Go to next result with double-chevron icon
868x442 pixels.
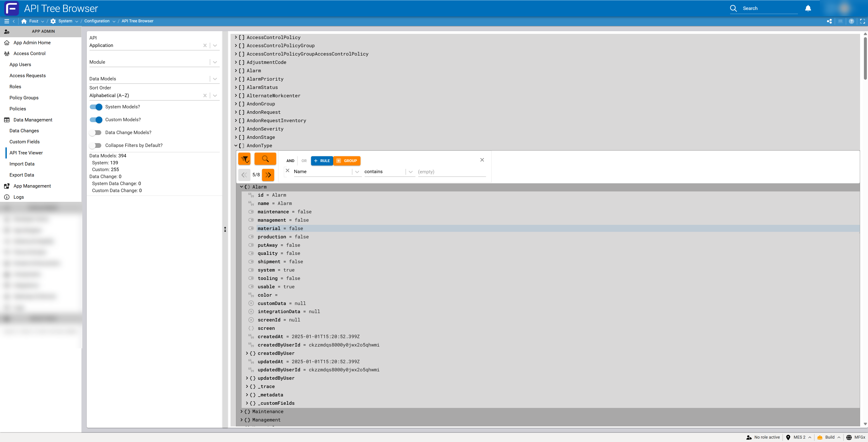tap(268, 175)
